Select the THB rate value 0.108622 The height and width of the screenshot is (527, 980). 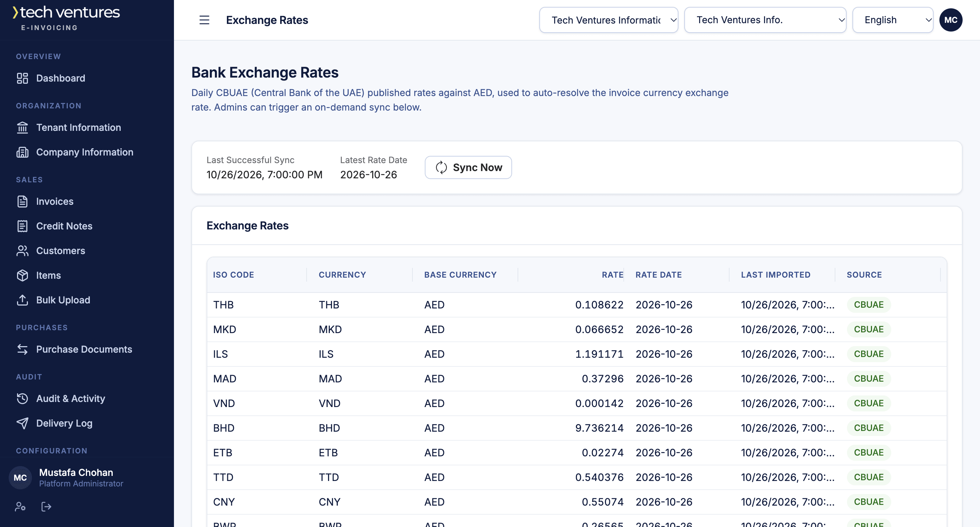point(599,305)
